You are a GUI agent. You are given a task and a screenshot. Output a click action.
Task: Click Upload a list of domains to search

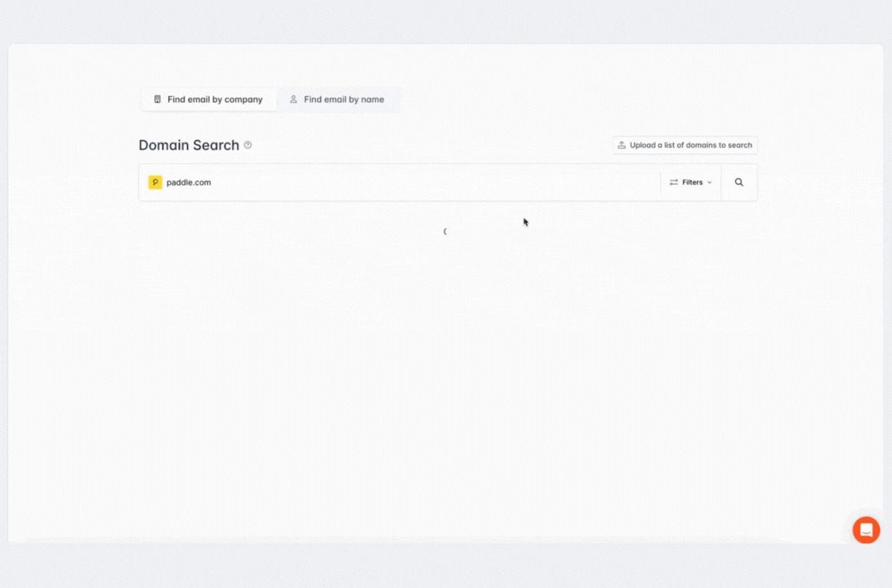point(685,145)
